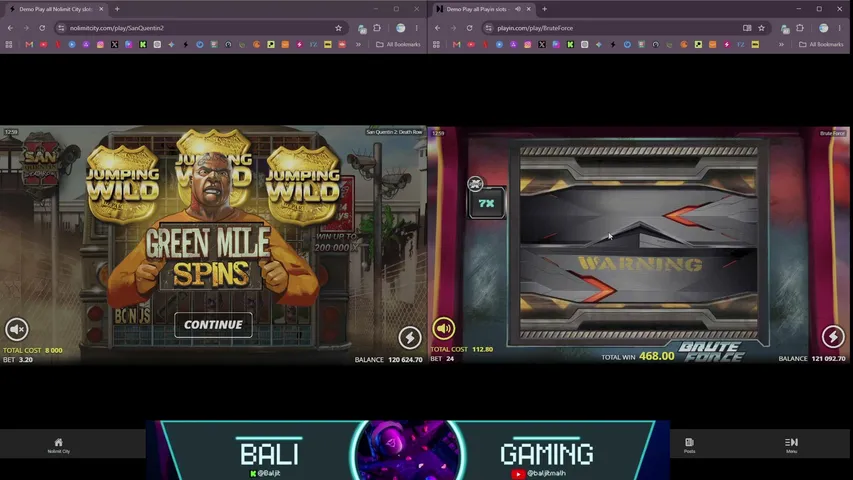This screenshot has height=480, width=853.
Task: Open Extensions puzzle icon in left browser
Action: [x=377, y=28]
